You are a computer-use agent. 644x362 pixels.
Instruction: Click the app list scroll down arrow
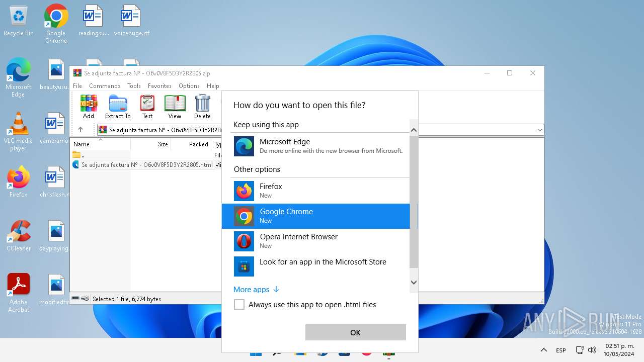click(x=414, y=283)
